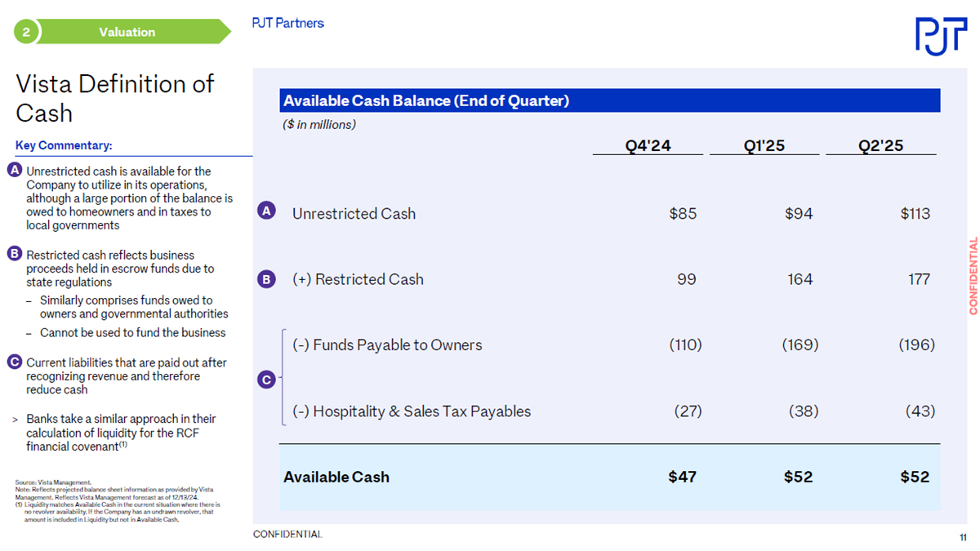The width and height of the screenshot is (980, 551).
Task: Select the Hospitality & Sales Tax Payables label
Action: pos(412,411)
